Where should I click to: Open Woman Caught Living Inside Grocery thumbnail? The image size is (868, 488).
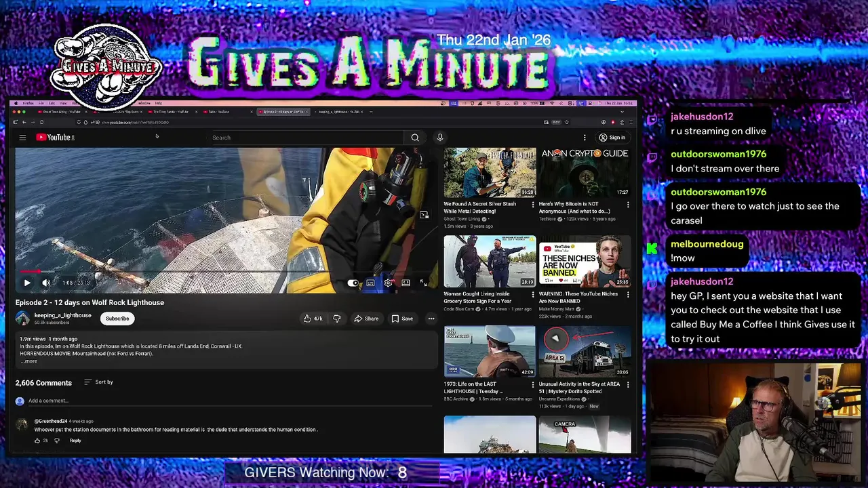click(x=490, y=262)
